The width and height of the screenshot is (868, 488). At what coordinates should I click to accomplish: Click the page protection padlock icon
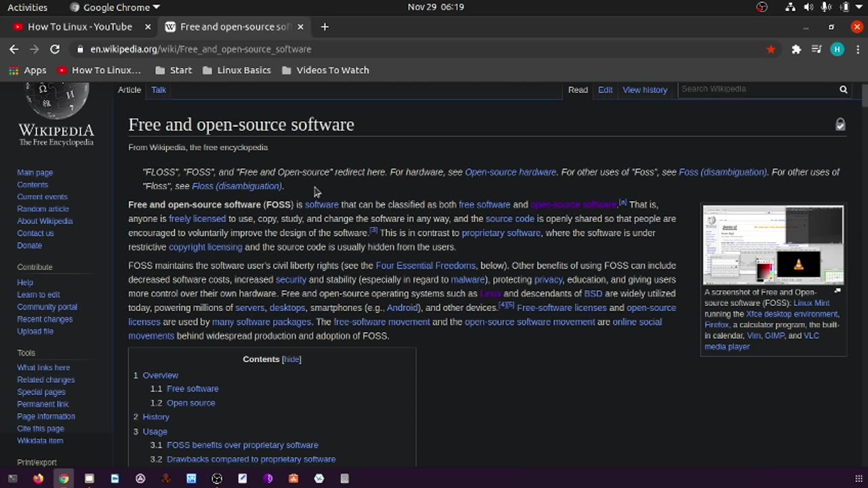coord(840,124)
